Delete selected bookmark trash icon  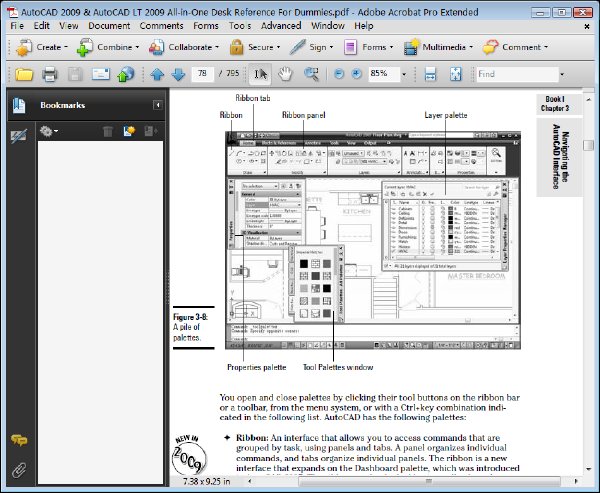tap(108, 131)
